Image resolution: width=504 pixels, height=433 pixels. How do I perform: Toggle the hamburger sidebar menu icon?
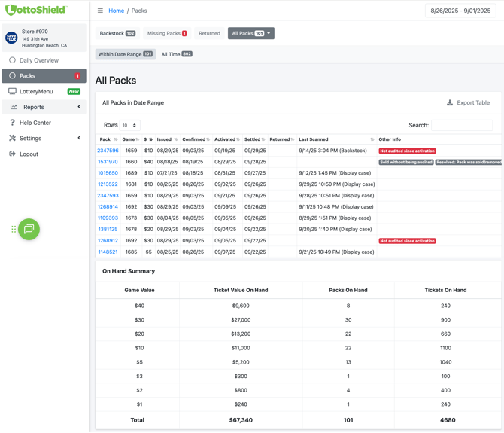pyautogui.click(x=100, y=11)
